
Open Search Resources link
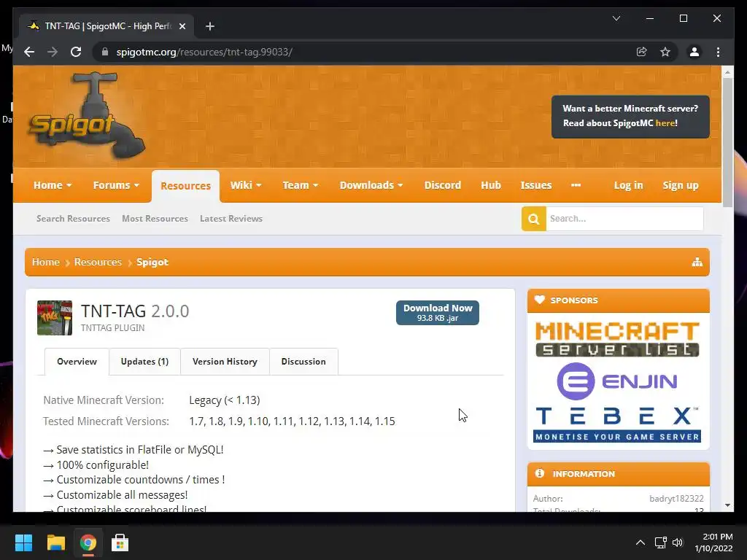click(74, 219)
